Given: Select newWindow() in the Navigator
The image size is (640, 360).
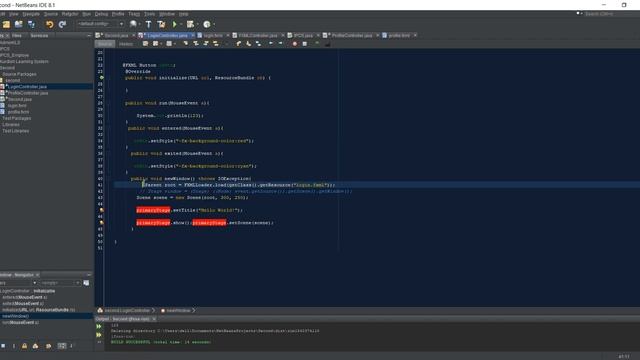Looking at the screenshot, I should tap(16, 316).
